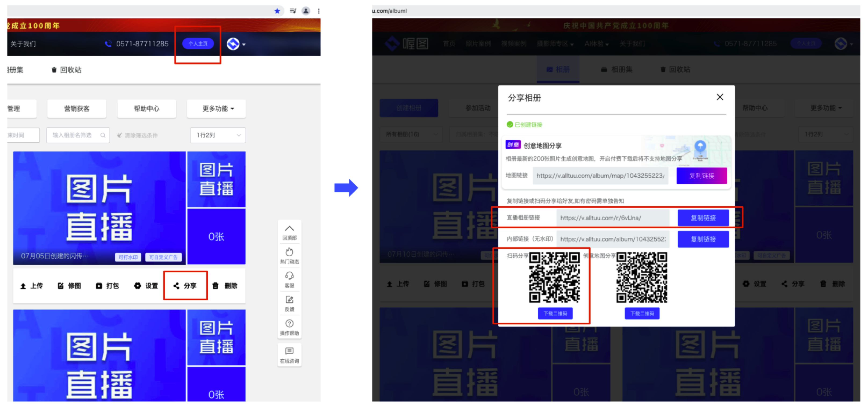Click the 帮助中心 button in left window
Viewport: 868px width, 406px height.
146,108
